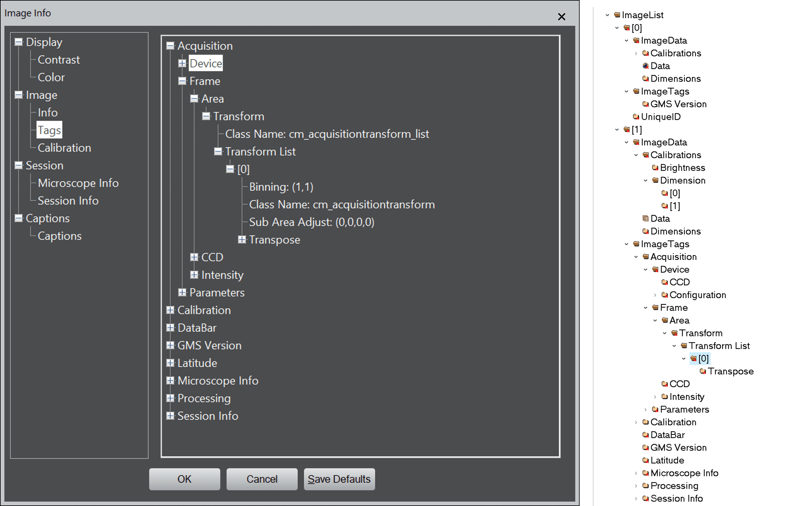Expand Microscope Info node in Image Info tags
Screen dimensions: 812x506
(170, 381)
